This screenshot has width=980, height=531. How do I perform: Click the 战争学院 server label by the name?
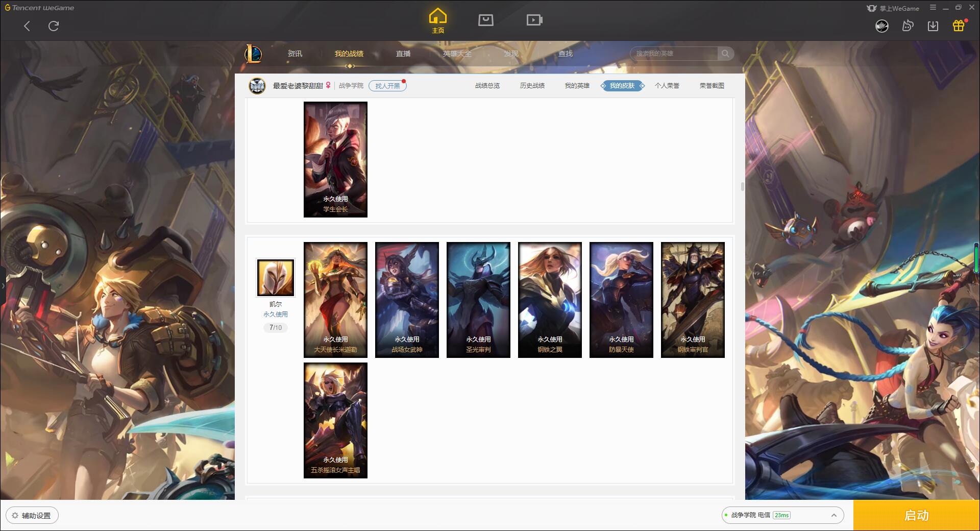(351, 86)
